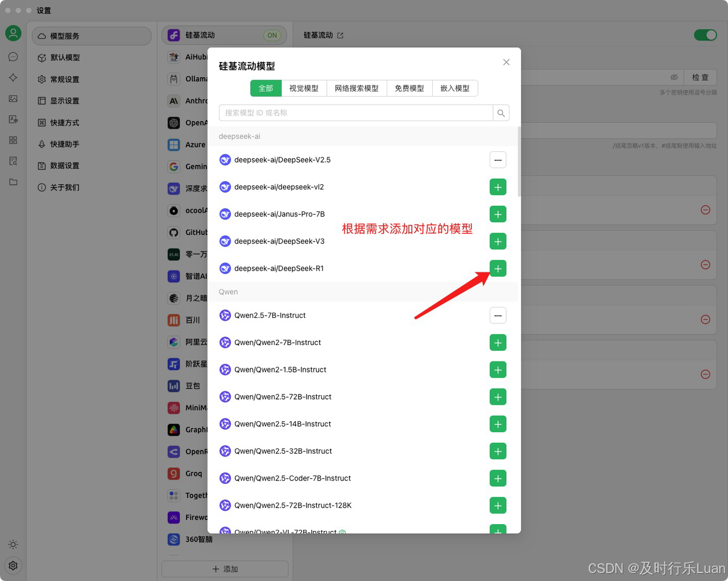Open the image painting sidebar icon
The image size is (728, 581).
coord(13,98)
